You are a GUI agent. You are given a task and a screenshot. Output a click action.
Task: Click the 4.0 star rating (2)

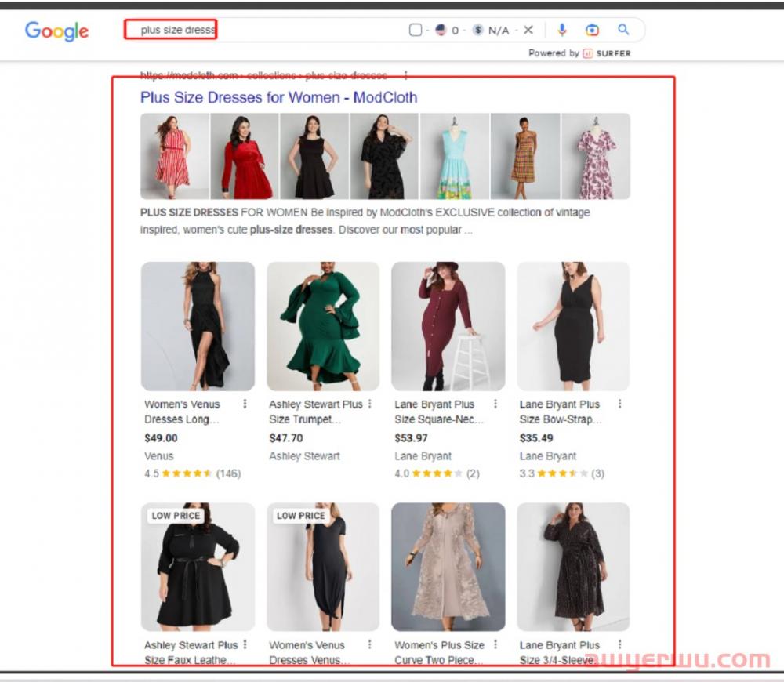pos(437,473)
